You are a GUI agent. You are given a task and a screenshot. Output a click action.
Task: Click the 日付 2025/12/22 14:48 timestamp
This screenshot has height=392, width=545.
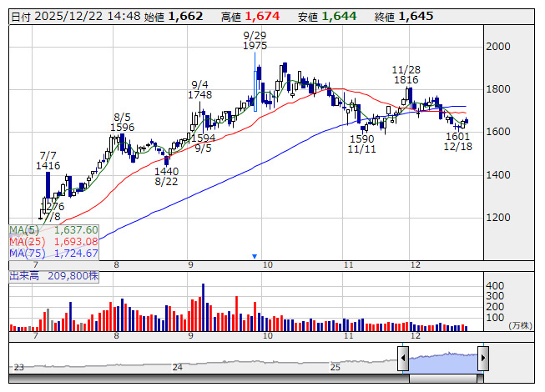(76, 17)
